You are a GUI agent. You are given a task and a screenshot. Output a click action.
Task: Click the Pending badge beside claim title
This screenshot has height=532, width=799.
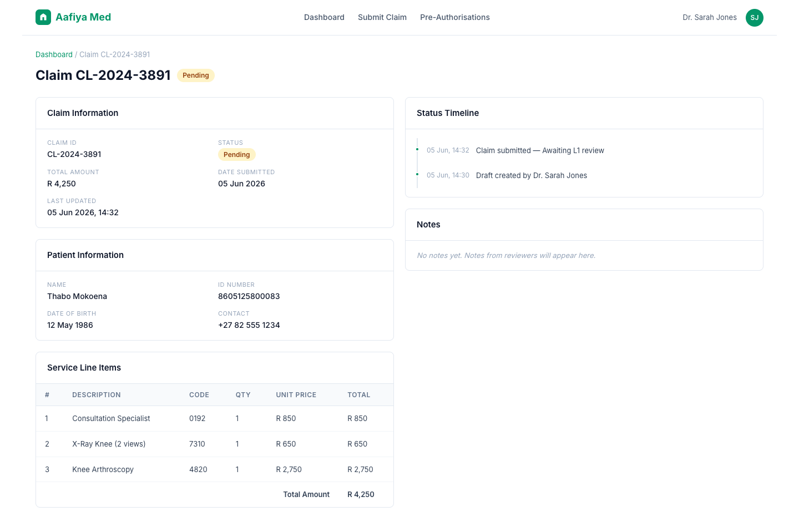pos(196,75)
